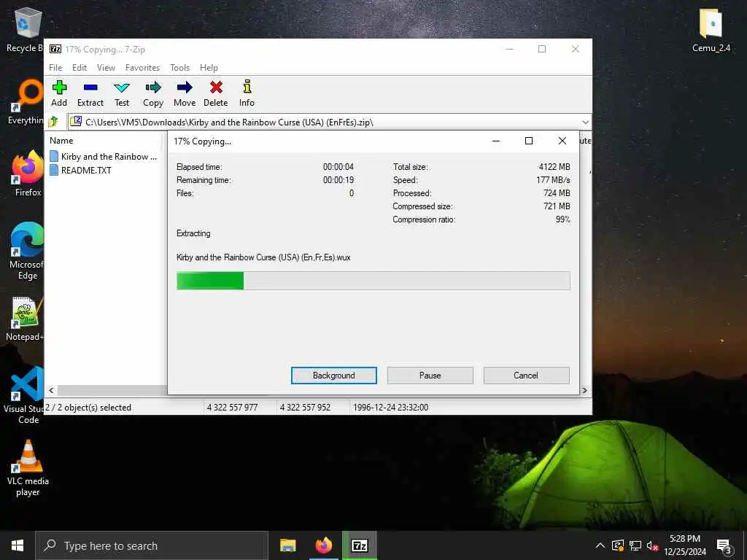Open the notifications action center
Image resolution: width=747 pixels, height=560 pixels.
pos(724,546)
